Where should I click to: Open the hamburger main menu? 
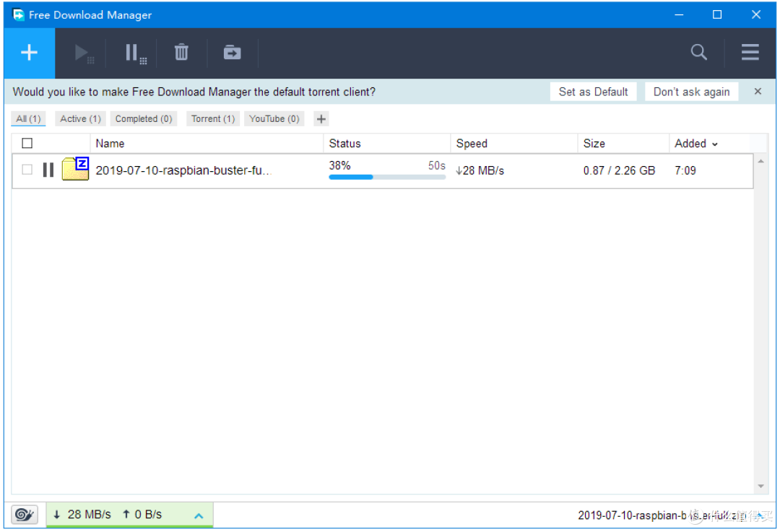[x=750, y=53]
